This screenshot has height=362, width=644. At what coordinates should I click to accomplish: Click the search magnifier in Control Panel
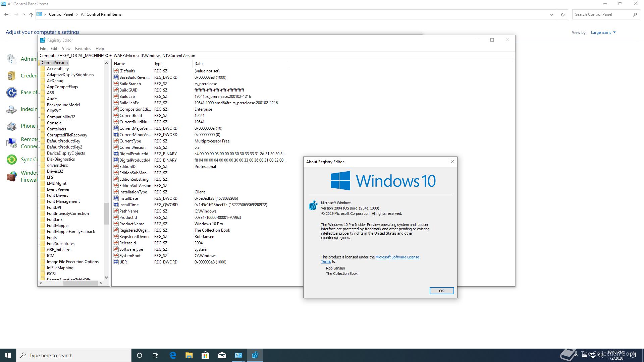point(635,14)
